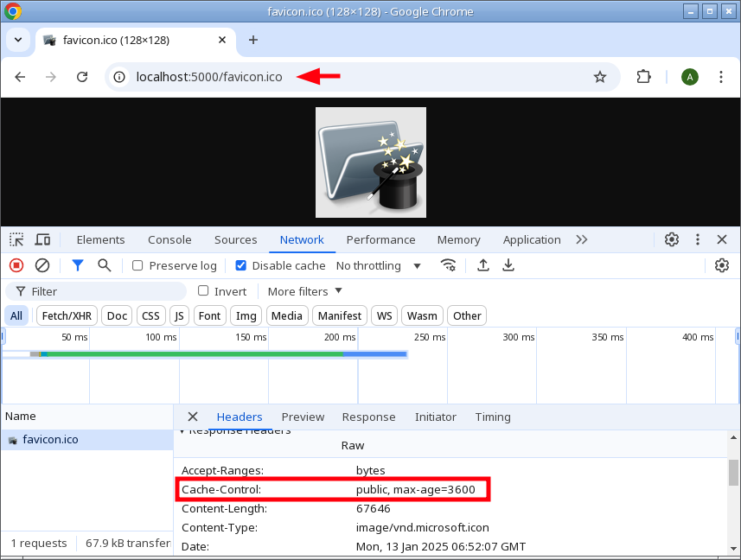Open the Extensions puzzle icon

pos(643,77)
